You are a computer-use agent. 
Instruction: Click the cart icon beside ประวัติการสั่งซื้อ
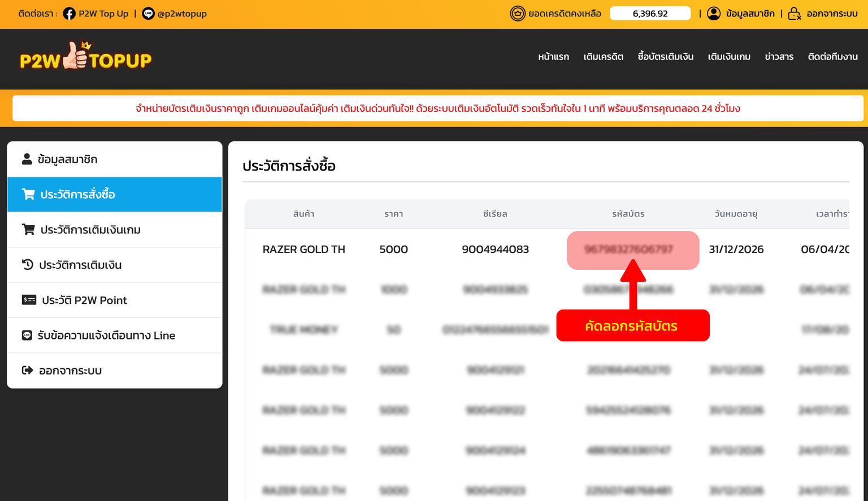coord(28,194)
